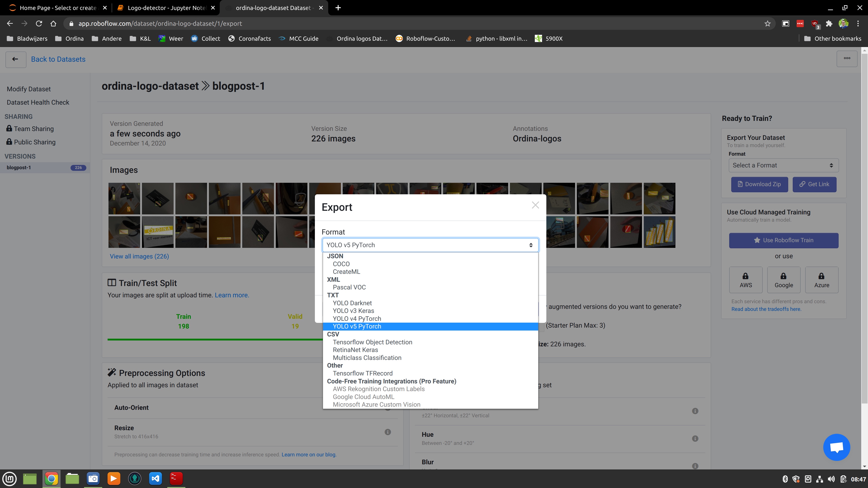Open GitKraken from the taskbar
868x488 pixels.
(134, 479)
